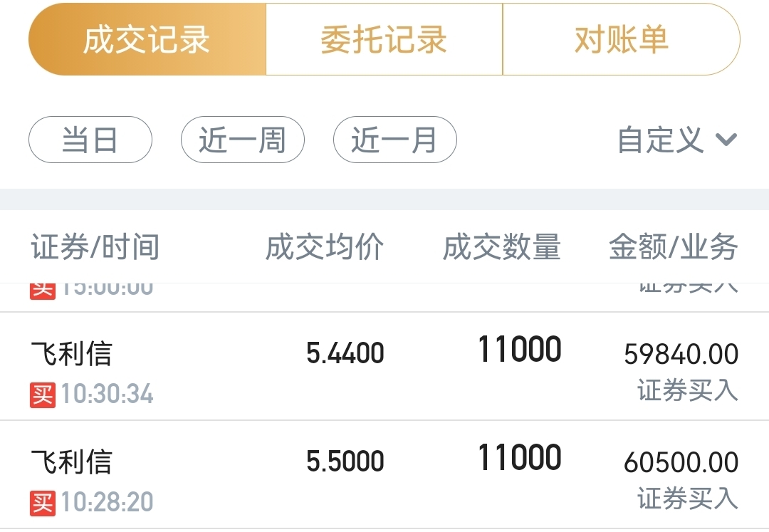Click the partially hidden 买 icon at 15:00:00
Viewport: 769px width, 532px height.
pyautogui.click(x=42, y=290)
